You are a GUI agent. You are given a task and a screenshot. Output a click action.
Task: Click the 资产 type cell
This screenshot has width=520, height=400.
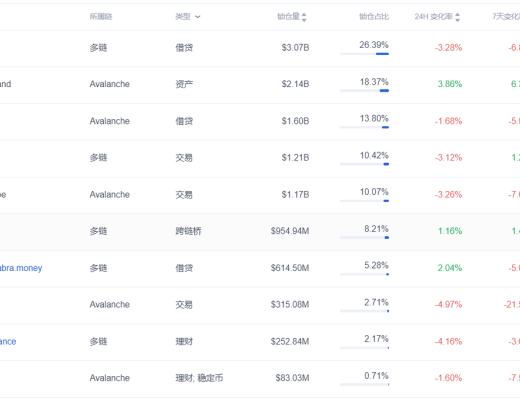(184, 84)
